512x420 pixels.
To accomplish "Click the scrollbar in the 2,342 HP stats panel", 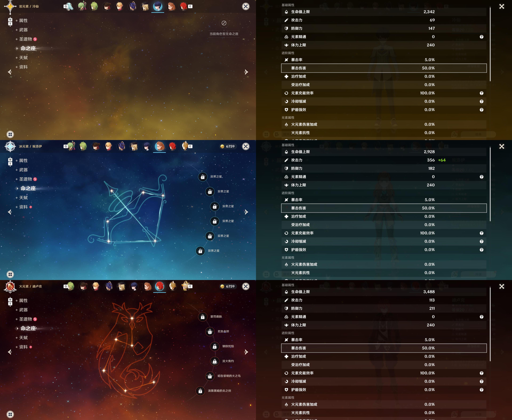I will (490, 44).
